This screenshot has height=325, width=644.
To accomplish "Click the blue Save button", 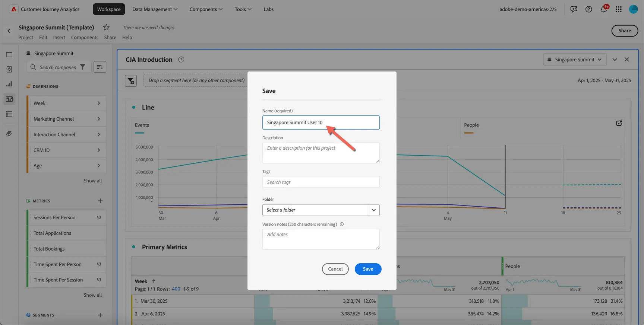I will [368, 269].
